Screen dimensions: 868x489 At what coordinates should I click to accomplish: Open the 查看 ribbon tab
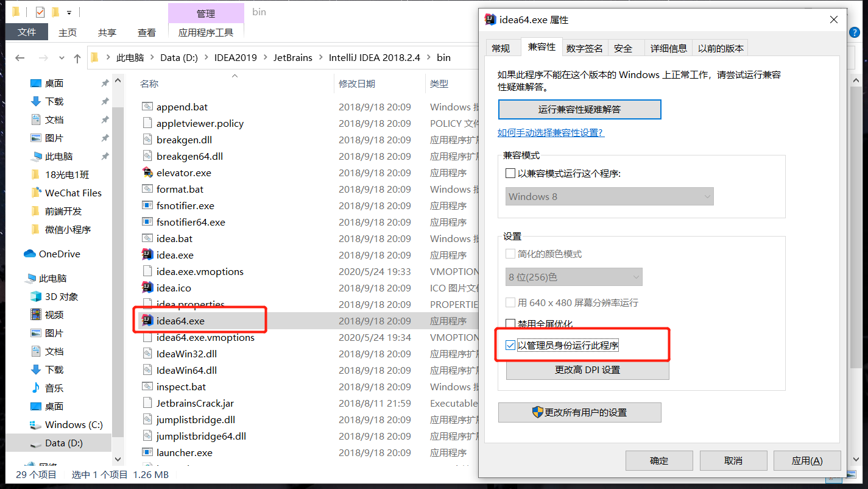(146, 32)
